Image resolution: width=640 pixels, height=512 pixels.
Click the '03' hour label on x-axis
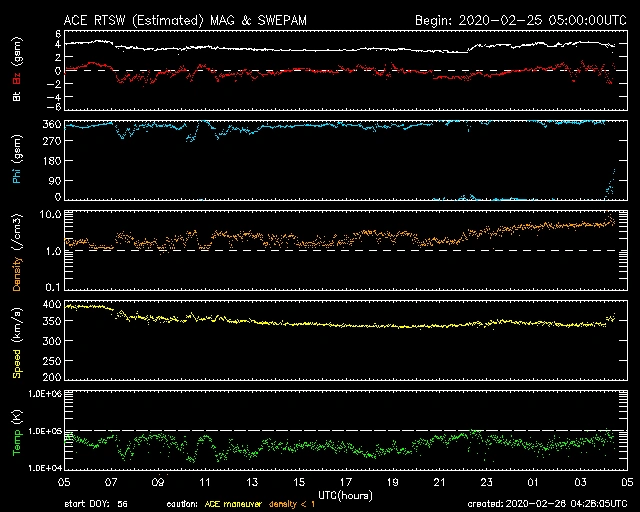[x=580, y=482]
